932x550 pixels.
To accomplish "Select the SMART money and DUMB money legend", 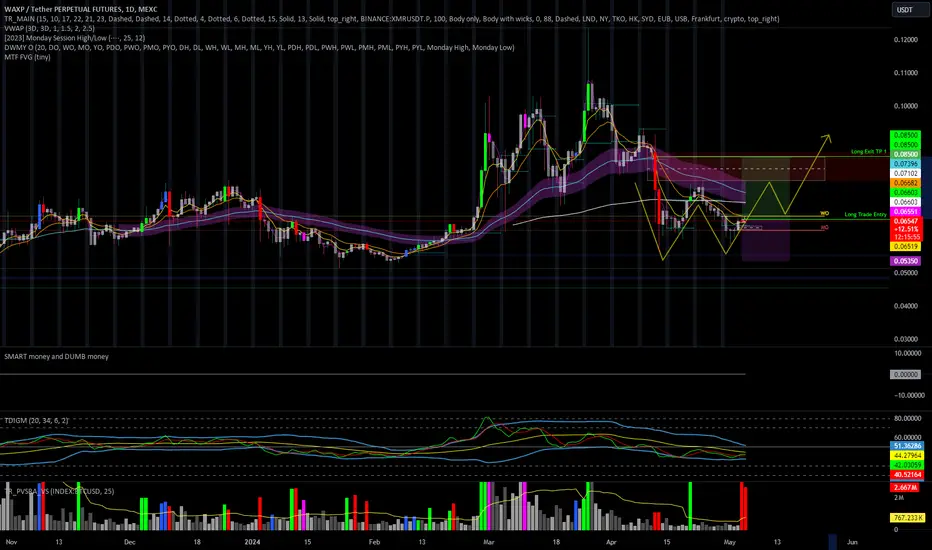I will 56,356.
